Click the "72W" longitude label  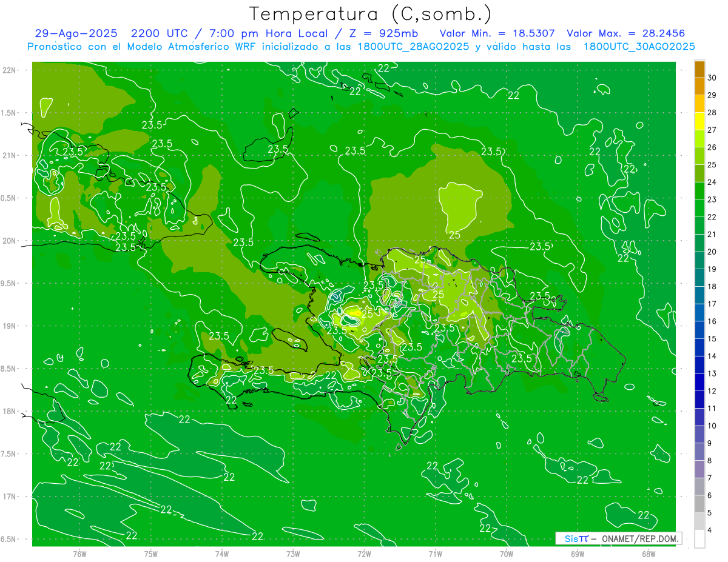pyautogui.click(x=364, y=554)
